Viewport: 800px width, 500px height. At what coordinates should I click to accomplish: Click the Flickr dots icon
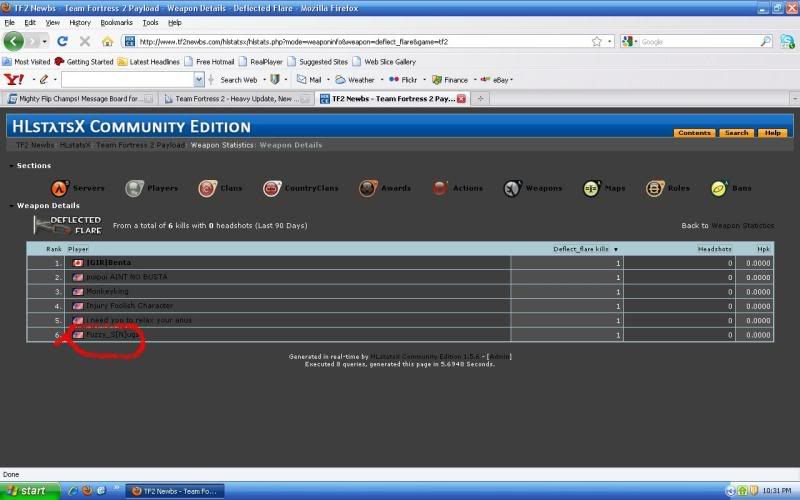click(x=394, y=80)
